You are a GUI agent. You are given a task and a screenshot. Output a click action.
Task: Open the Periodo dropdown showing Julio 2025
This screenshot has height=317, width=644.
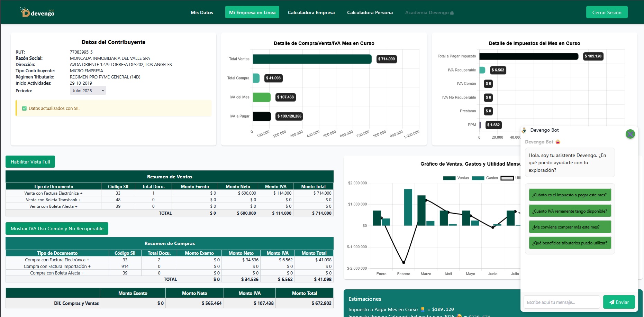tap(88, 91)
